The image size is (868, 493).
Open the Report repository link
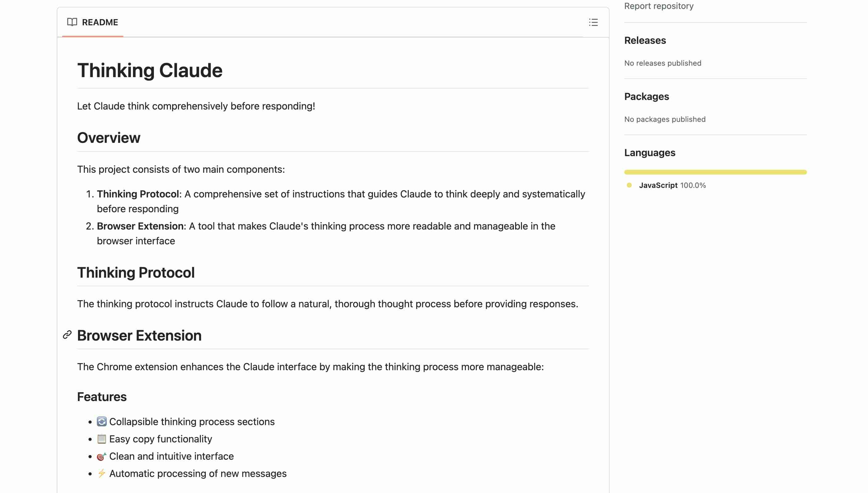[659, 6]
